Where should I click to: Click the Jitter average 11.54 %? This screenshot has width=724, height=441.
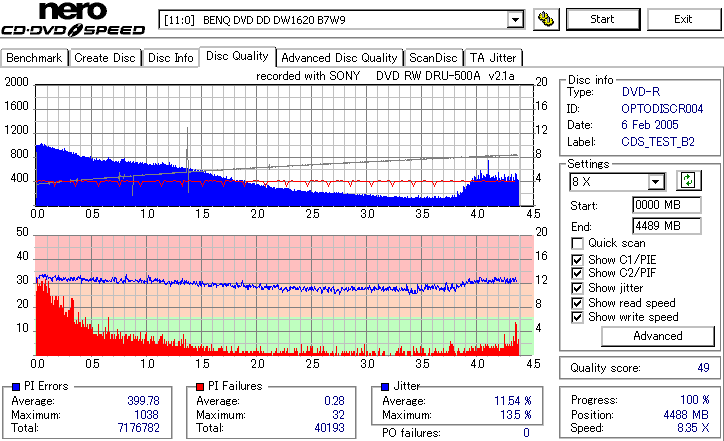click(x=513, y=401)
